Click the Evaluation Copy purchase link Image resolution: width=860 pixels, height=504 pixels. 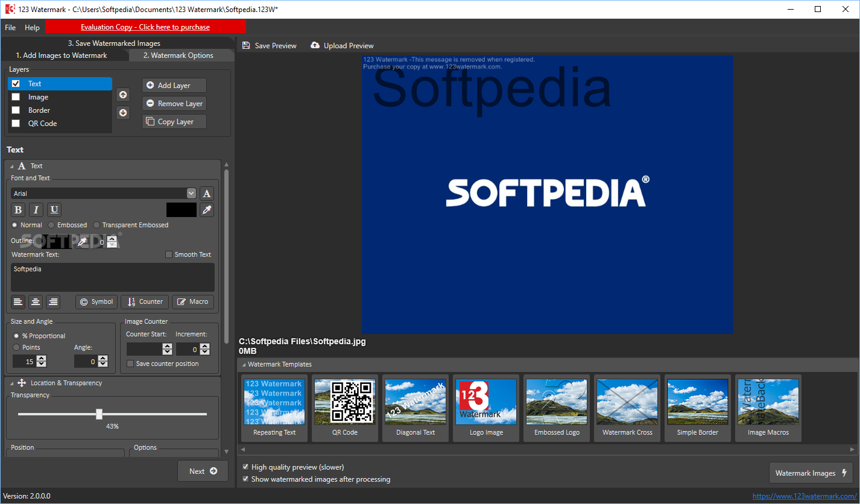[145, 27]
